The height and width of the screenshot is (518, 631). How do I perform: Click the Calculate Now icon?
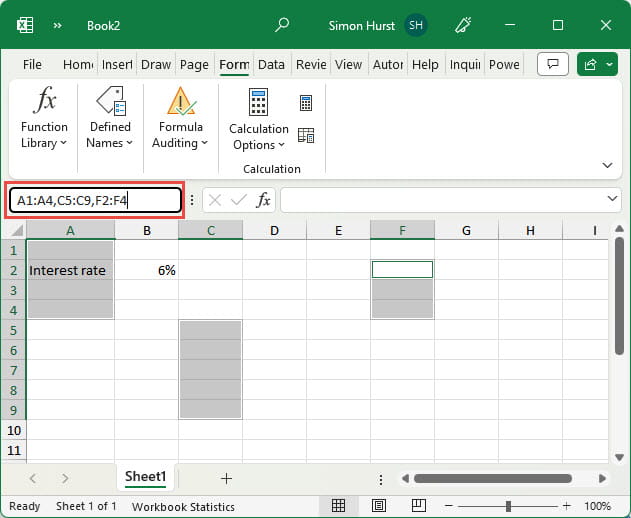point(306,103)
